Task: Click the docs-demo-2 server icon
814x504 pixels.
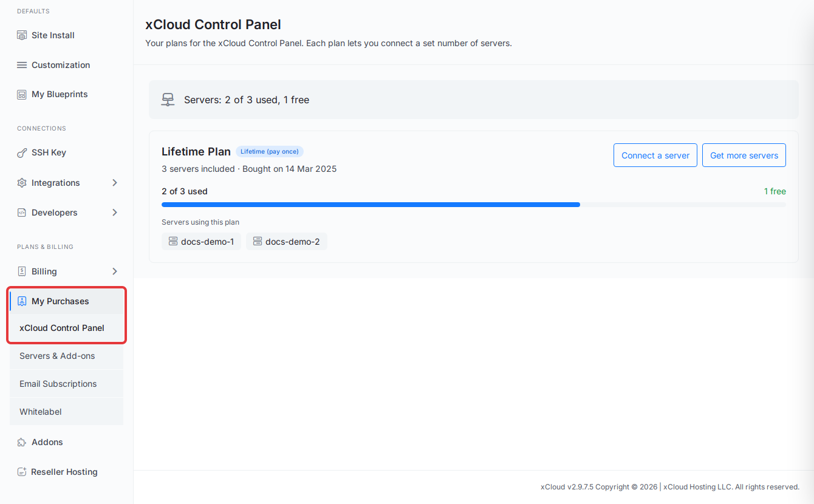Action: (258, 242)
